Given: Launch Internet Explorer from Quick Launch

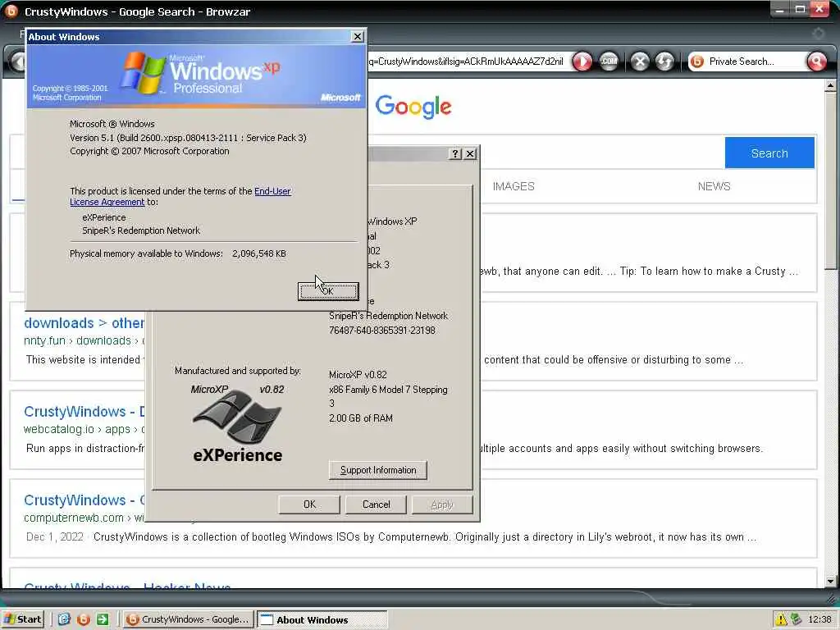Looking at the screenshot, I should coord(64,619).
